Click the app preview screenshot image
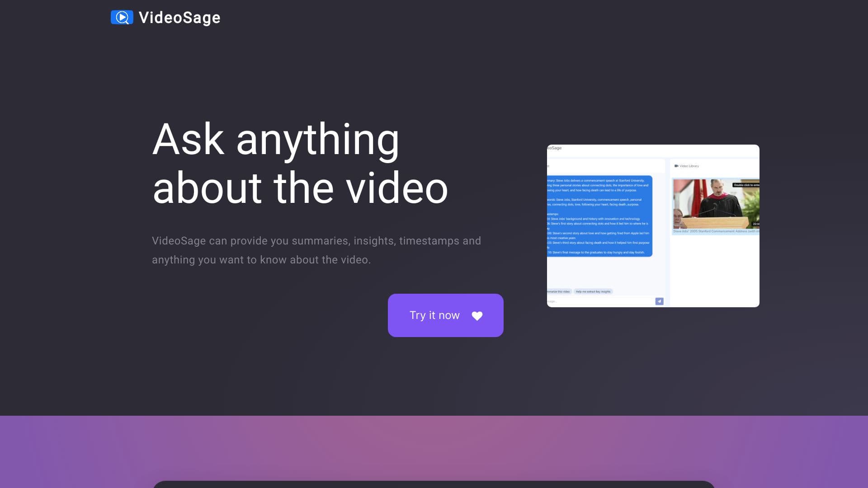Viewport: 868px width, 488px height. tap(652, 226)
